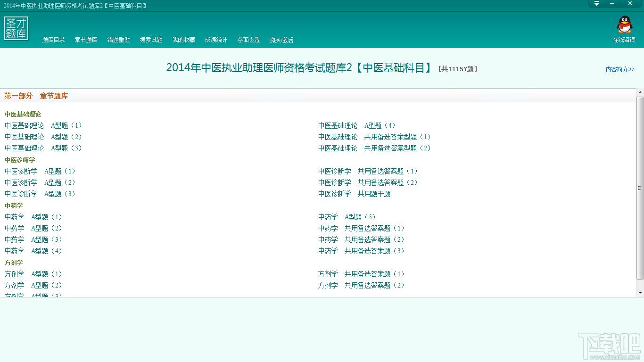Open the 题库目录 menu
The height and width of the screenshot is (362, 644).
pyautogui.click(x=54, y=40)
